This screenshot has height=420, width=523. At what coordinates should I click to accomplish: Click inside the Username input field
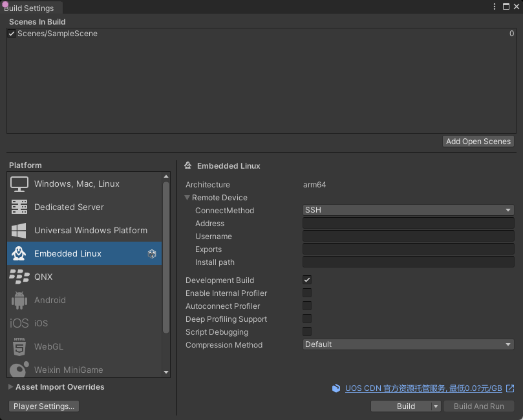[x=407, y=236]
